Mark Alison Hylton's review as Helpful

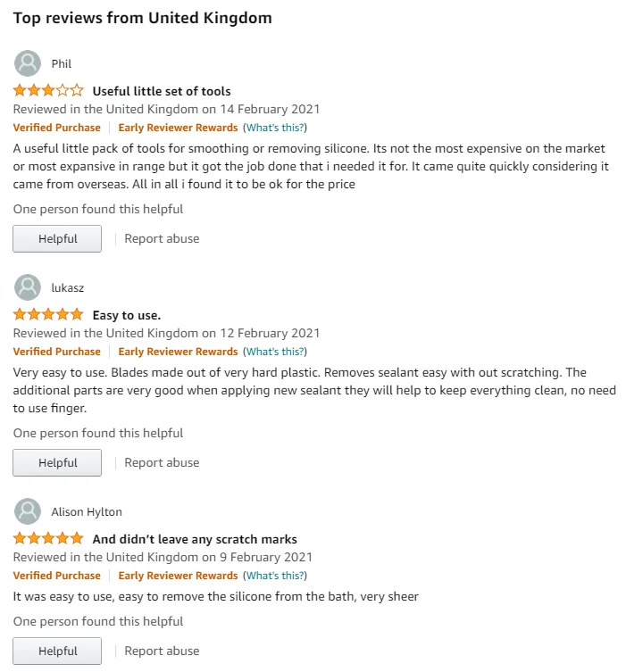coord(57,651)
